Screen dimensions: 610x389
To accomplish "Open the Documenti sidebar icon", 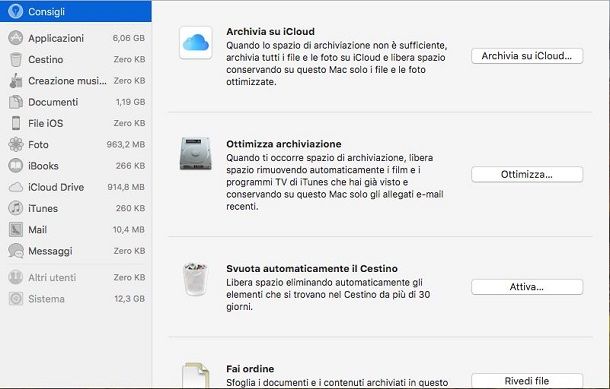I will [x=16, y=102].
